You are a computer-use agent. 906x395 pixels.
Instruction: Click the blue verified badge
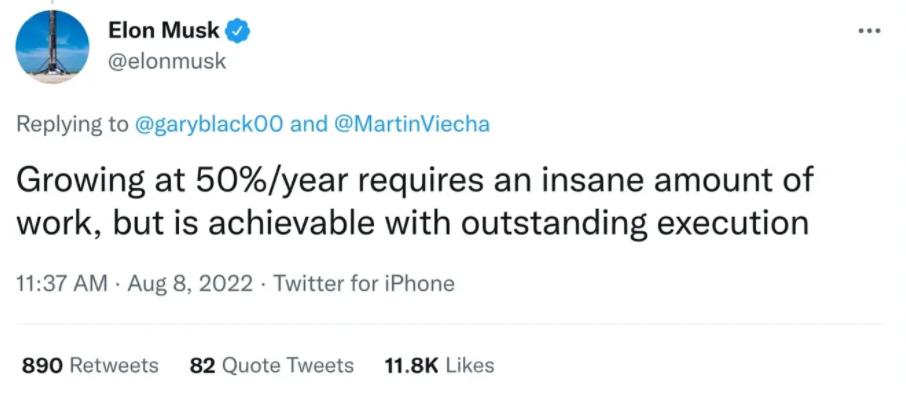pyautogui.click(x=237, y=31)
